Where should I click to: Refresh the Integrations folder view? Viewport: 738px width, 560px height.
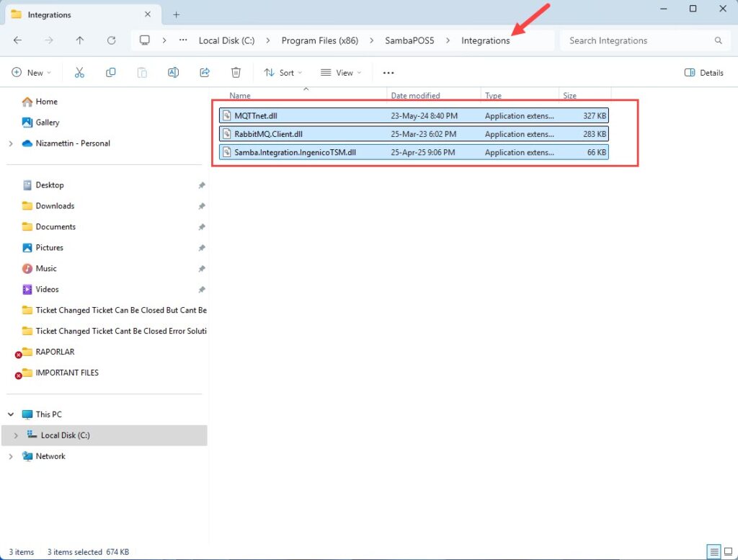pos(111,40)
